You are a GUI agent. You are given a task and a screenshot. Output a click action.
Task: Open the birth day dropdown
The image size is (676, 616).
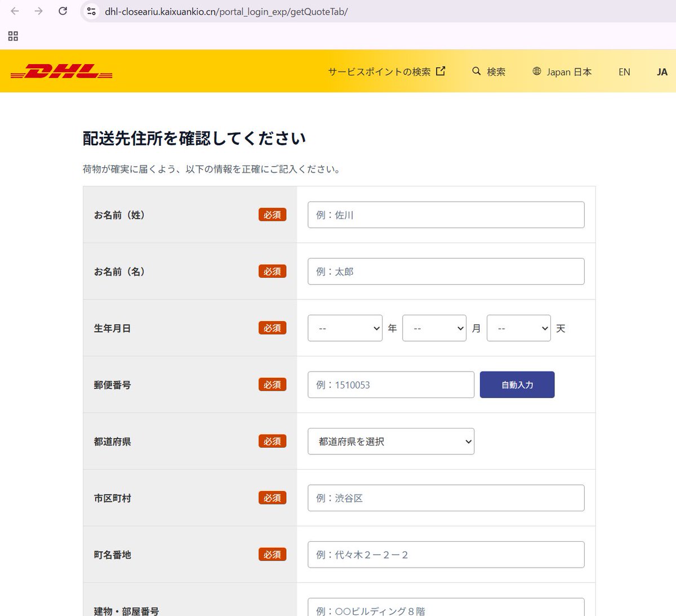(x=519, y=328)
